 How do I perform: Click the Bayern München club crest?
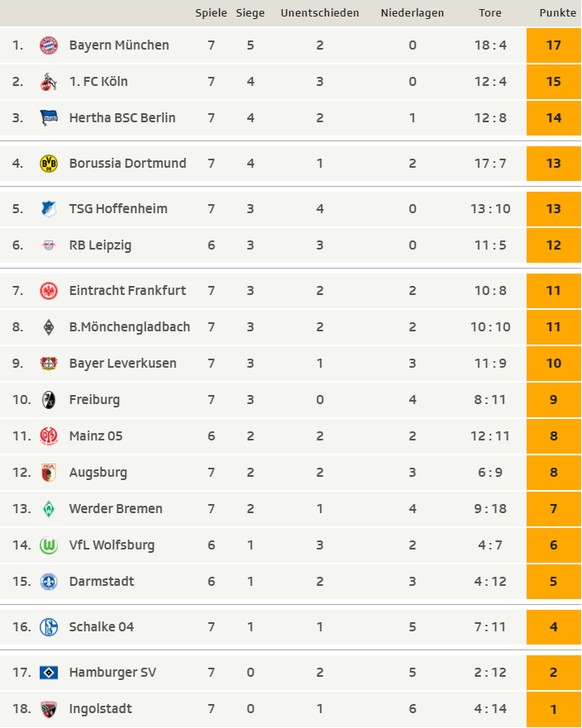pyautogui.click(x=49, y=45)
